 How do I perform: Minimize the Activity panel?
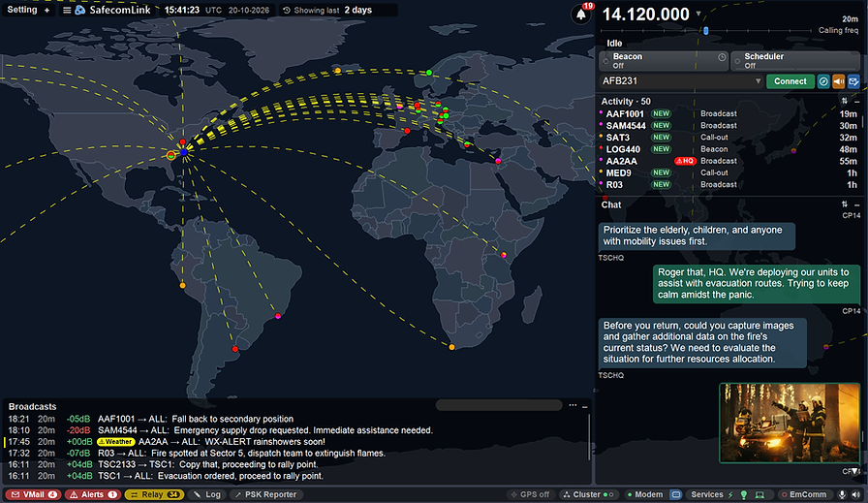click(x=856, y=102)
